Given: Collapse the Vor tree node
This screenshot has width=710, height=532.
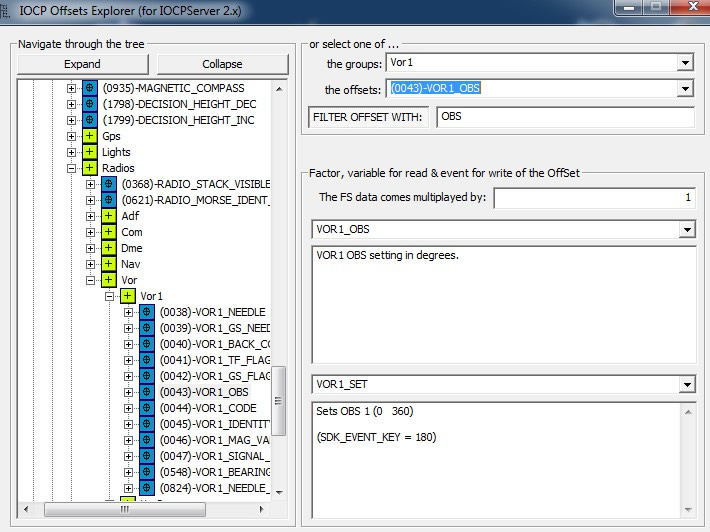Looking at the screenshot, I should 91,280.
